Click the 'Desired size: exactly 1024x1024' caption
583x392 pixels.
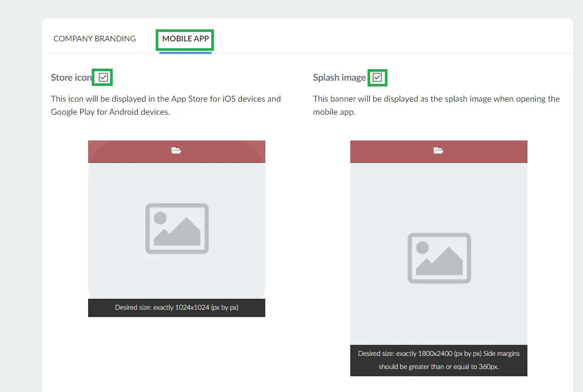tap(177, 308)
